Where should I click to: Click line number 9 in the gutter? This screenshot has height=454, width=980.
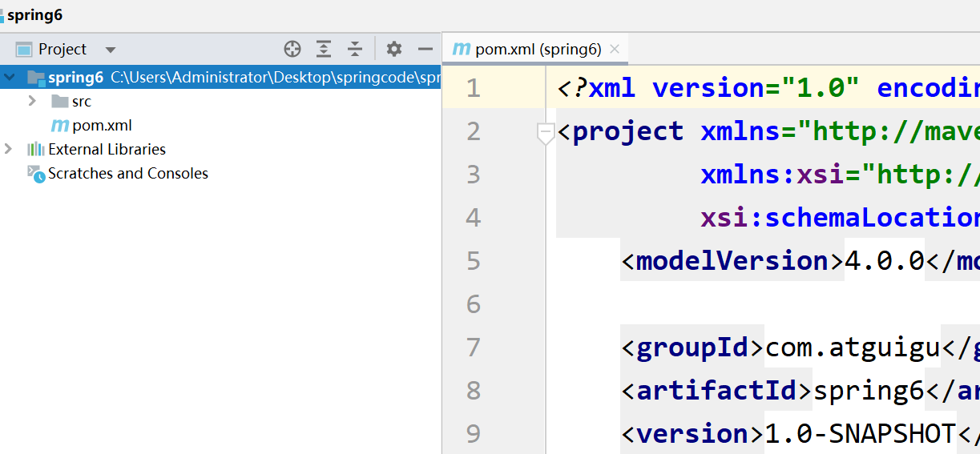click(x=473, y=433)
